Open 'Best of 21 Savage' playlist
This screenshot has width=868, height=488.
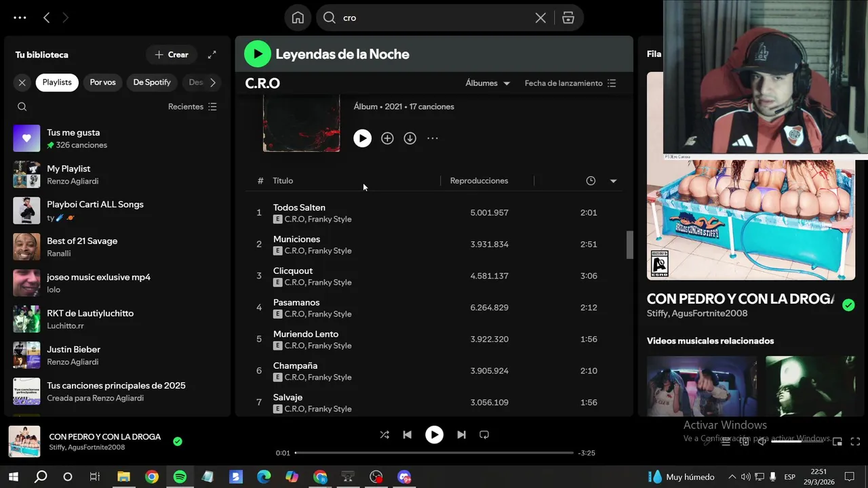117,247
